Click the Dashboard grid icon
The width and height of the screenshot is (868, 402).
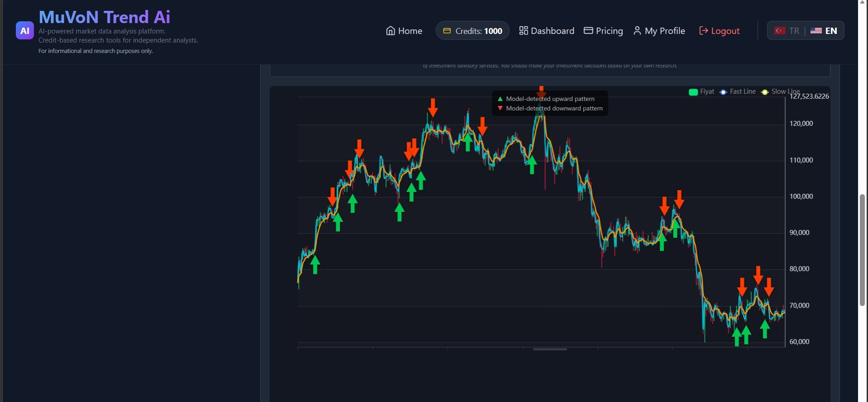coord(523,30)
